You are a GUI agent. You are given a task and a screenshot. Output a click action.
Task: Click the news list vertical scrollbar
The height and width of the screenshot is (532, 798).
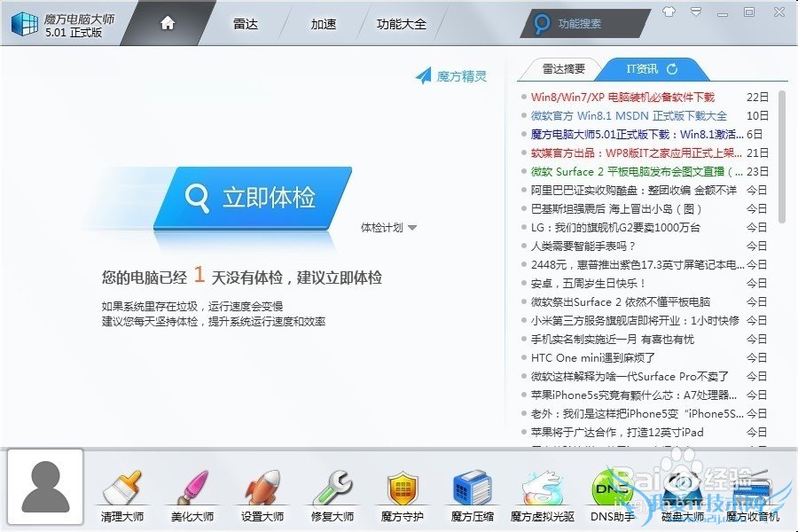(782, 157)
